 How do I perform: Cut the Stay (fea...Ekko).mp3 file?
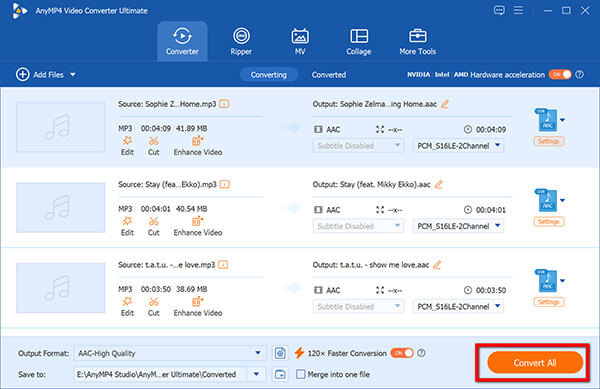click(x=153, y=226)
